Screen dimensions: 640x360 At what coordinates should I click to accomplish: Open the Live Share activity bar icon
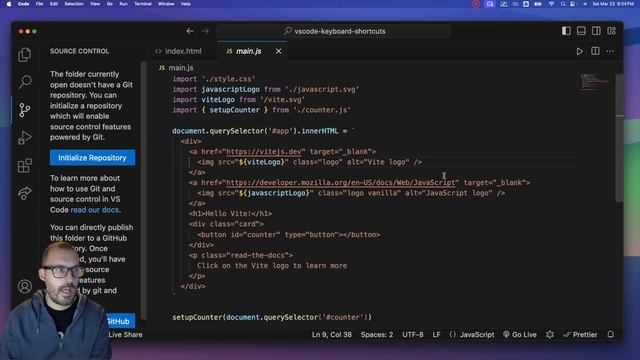[x=24, y=193]
